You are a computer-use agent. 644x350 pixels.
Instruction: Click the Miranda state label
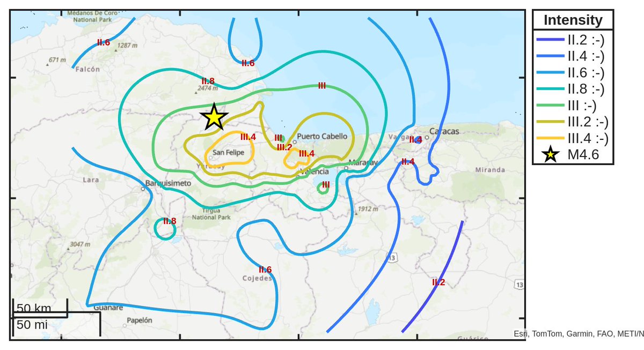tap(490, 170)
